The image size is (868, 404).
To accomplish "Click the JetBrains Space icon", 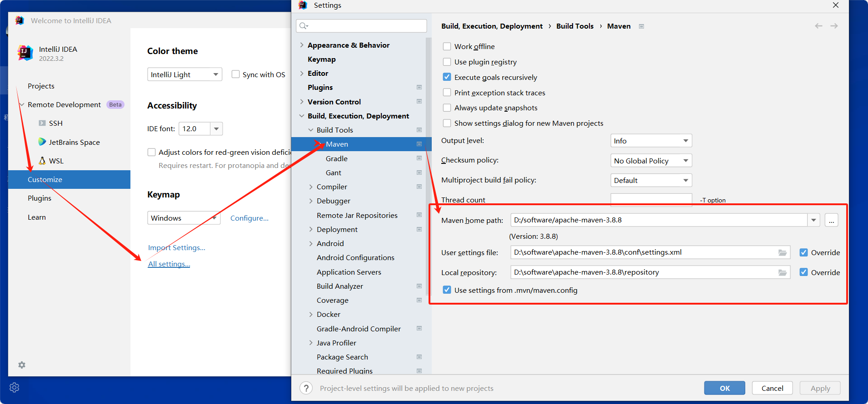I will pos(42,142).
